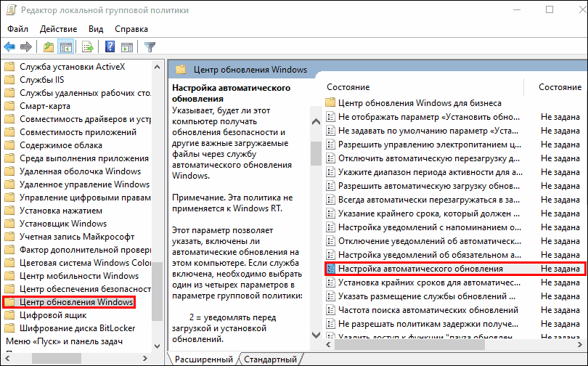This screenshot has height=366, width=588.
Task: Select policy Не разрешать политикам задержки получе
Action: [428, 324]
